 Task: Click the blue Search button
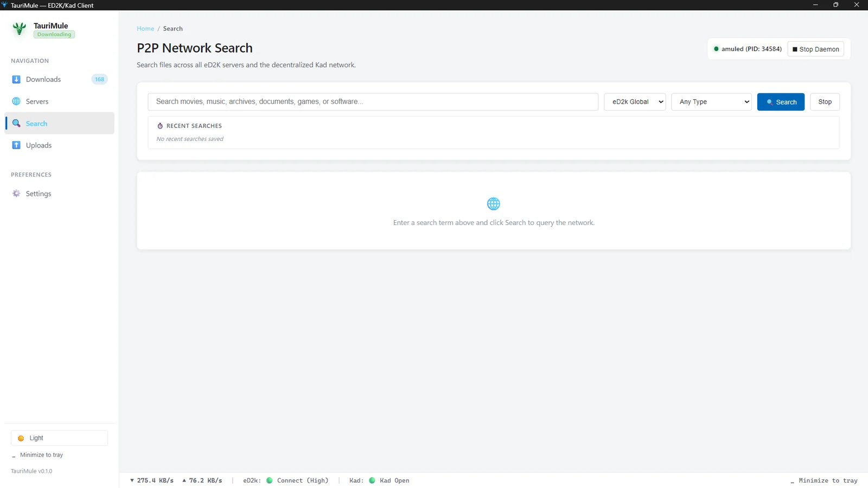tap(781, 102)
